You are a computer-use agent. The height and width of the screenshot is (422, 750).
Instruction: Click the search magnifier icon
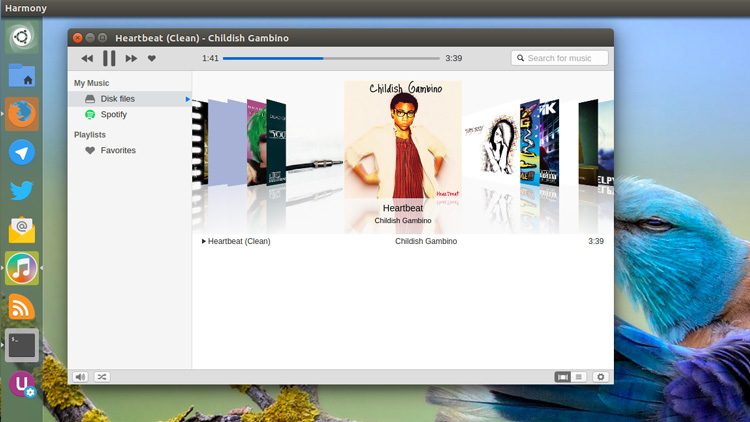click(520, 58)
